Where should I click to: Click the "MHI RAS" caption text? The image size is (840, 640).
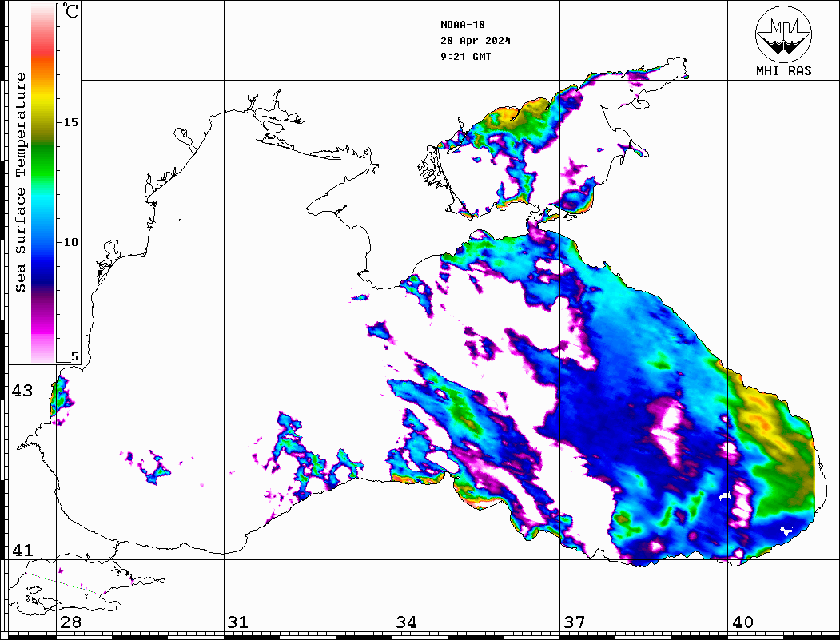783,70
